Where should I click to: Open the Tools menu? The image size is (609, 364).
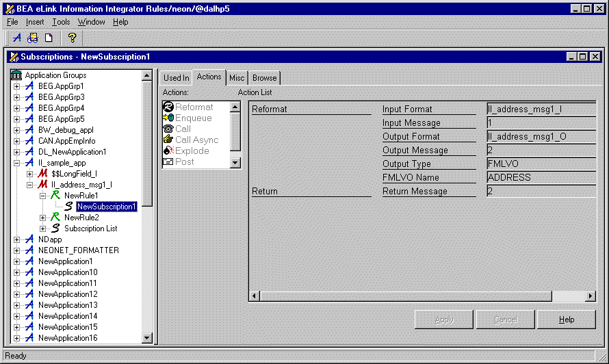(61, 22)
